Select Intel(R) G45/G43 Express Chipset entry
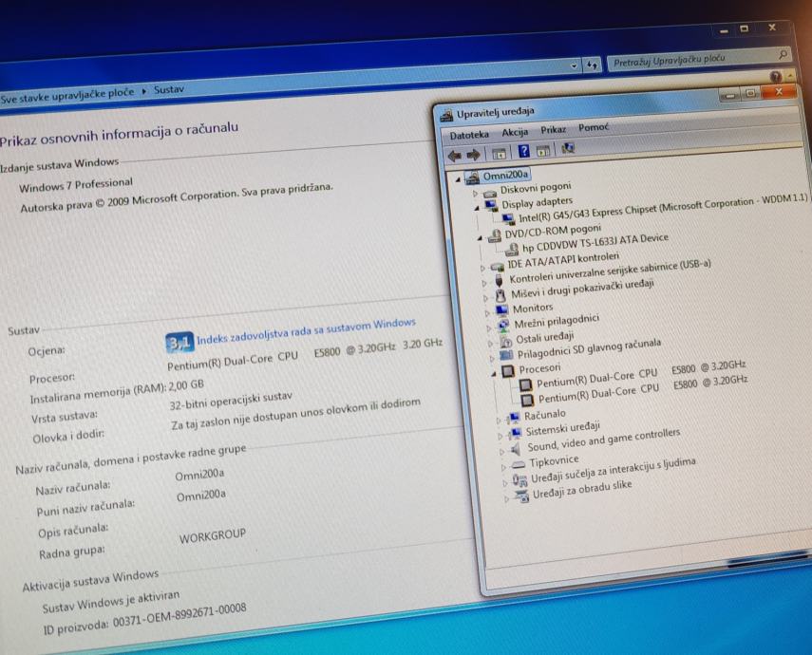 (663, 208)
